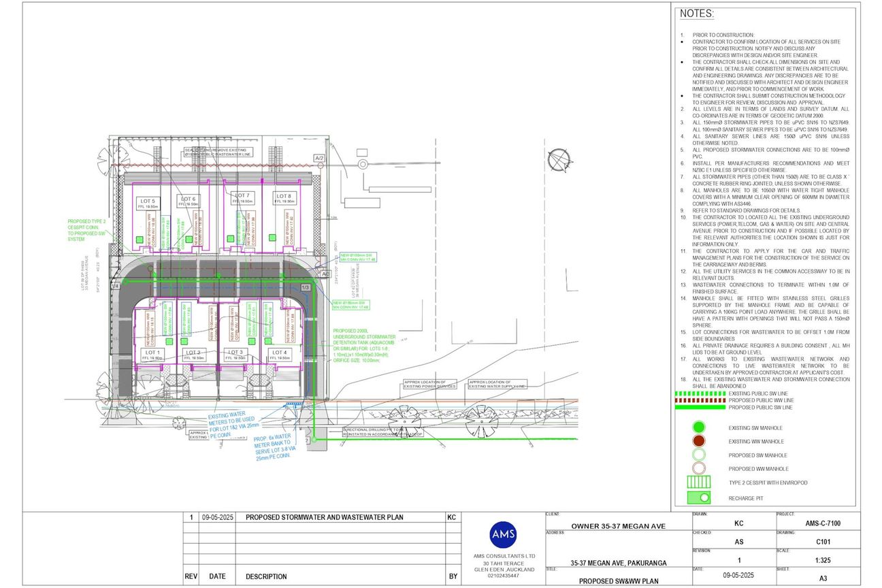Click the green square pit in Lot 8
The height and width of the screenshot is (588, 882).
click(x=272, y=238)
